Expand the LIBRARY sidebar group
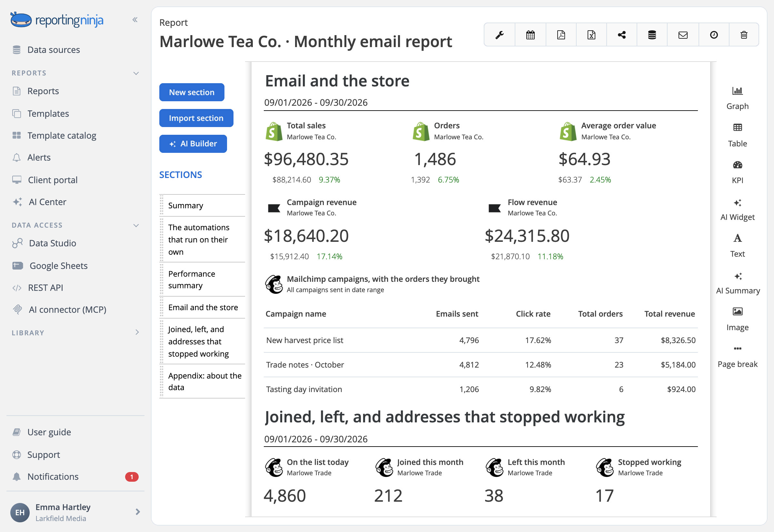Viewport: 774px width, 532px height. click(x=137, y=332)
